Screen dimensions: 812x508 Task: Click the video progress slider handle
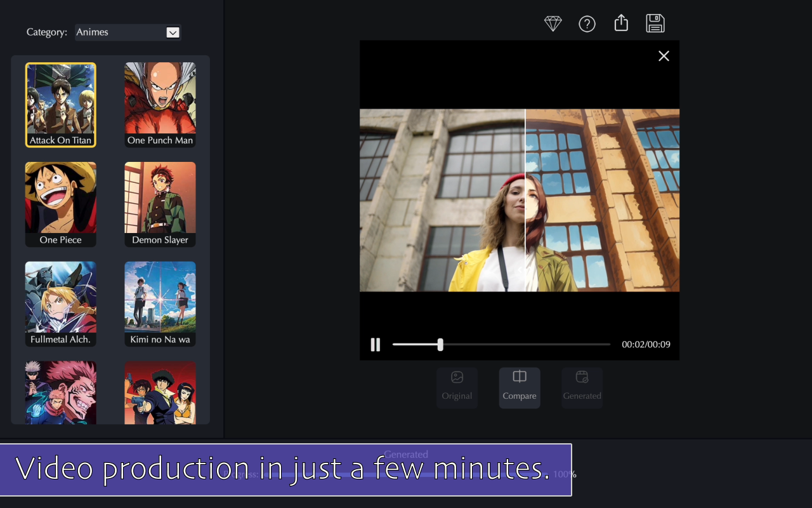(x=440, y=344)
